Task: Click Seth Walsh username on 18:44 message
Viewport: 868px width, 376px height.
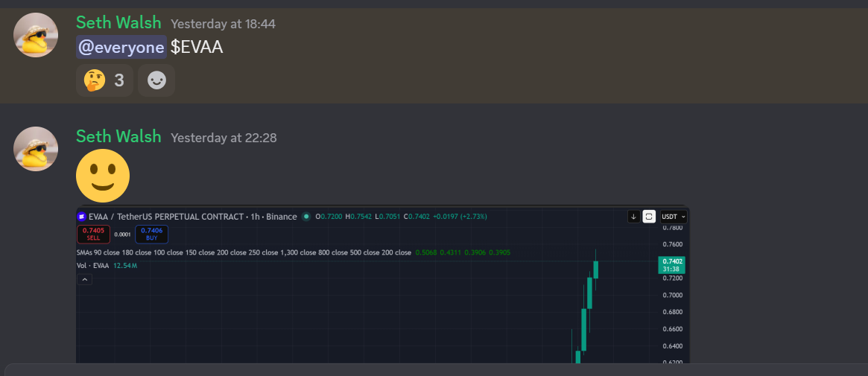Action: [x=118, y=22]
